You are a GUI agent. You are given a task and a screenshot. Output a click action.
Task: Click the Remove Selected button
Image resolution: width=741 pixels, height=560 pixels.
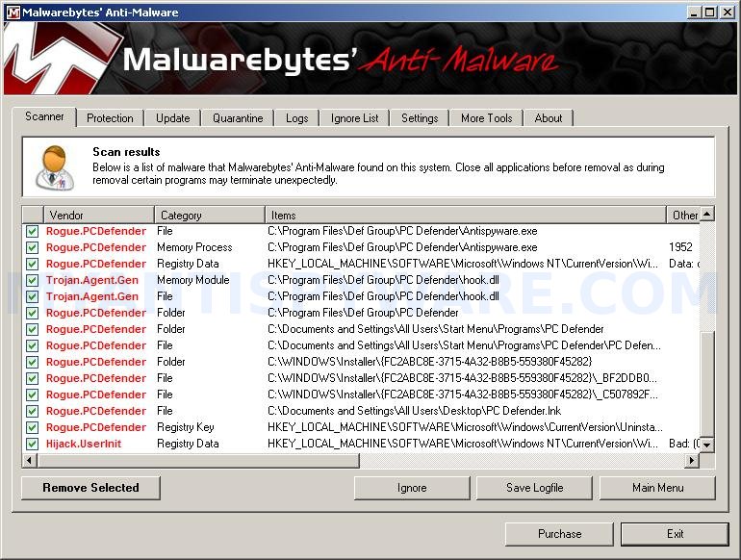pyautogui.click(x=90, y=488)
